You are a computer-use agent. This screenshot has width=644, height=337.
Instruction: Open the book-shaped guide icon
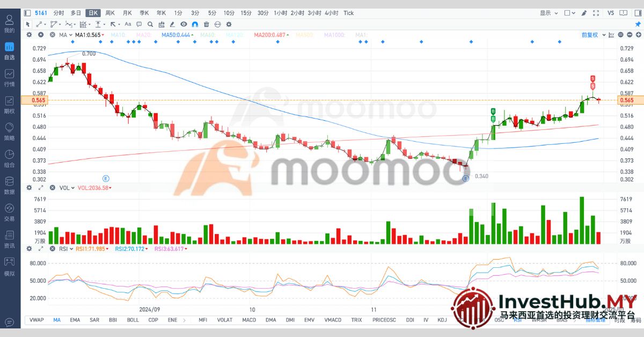pos(623,12)
